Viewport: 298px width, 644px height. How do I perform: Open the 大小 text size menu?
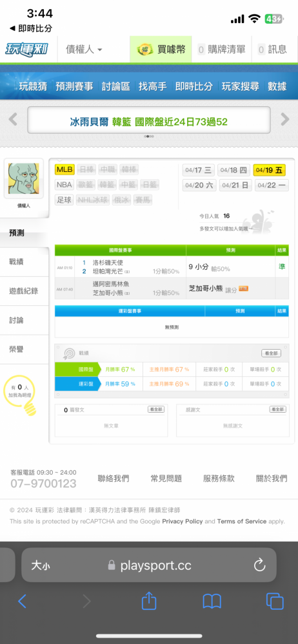(41, 565)
